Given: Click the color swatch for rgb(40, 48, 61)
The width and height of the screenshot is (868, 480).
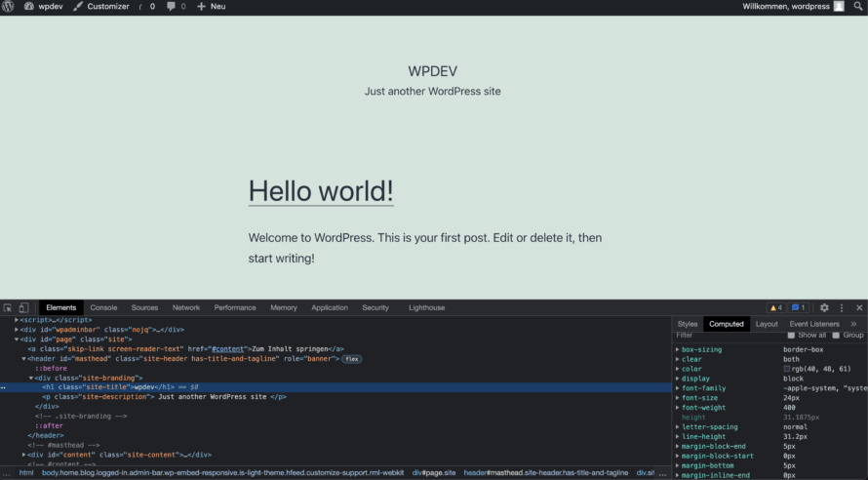Looking at the screenshot, I should pos(787,369).
